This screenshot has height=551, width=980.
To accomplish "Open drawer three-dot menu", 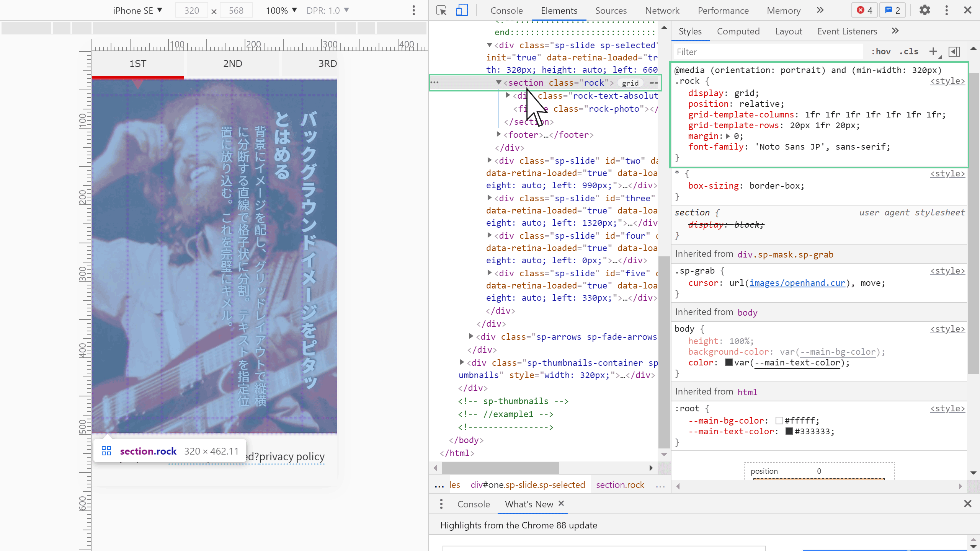I will tap(441, 504).
